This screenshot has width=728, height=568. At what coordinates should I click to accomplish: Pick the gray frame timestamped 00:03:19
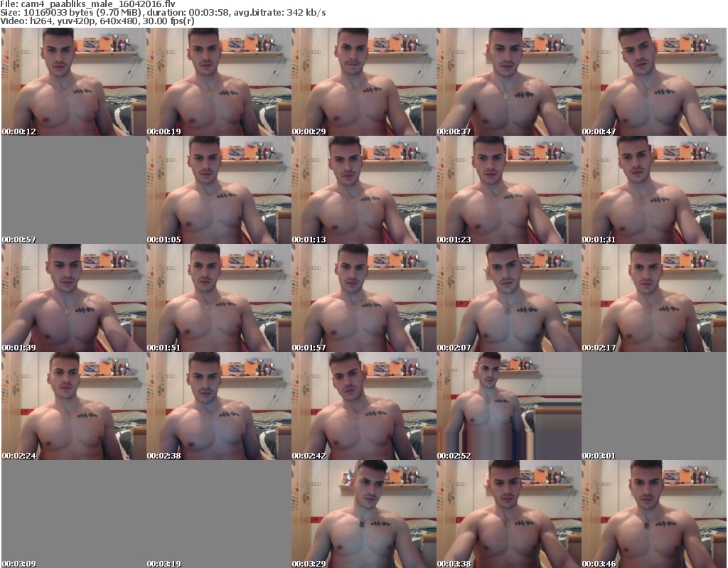click(x=219, y=514)
